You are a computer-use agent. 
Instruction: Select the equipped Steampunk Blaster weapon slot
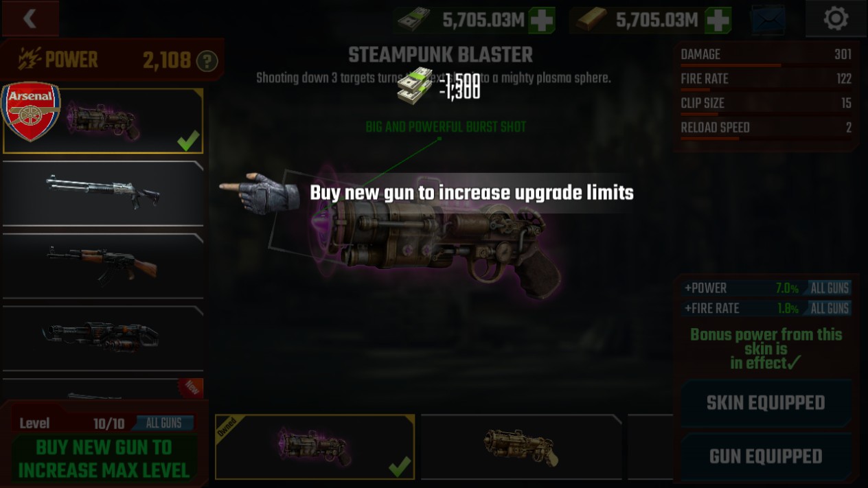point(103,121)
